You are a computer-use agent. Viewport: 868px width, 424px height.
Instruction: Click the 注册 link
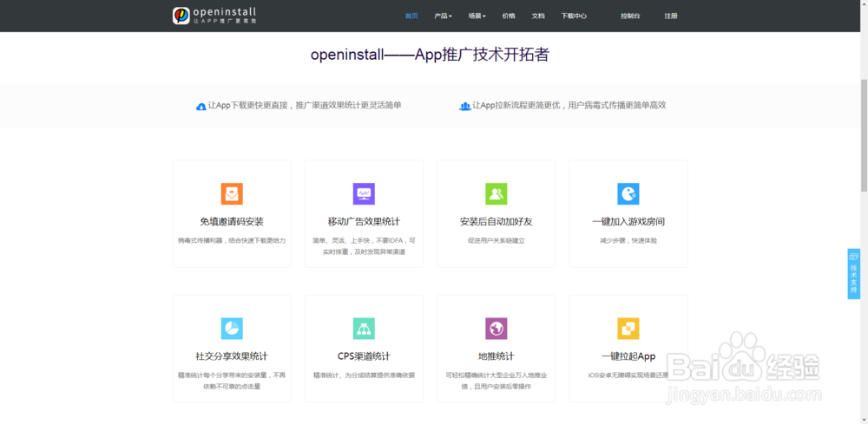coord(671,16)
